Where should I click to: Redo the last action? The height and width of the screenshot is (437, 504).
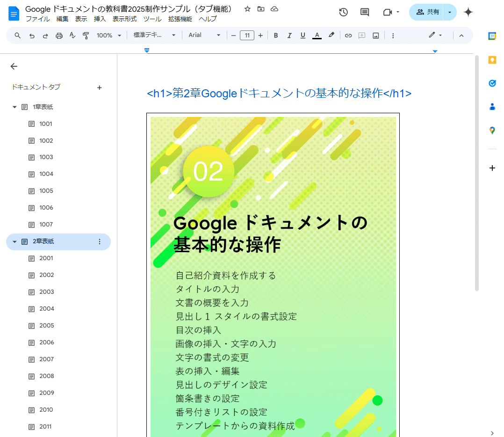(45, 36)
